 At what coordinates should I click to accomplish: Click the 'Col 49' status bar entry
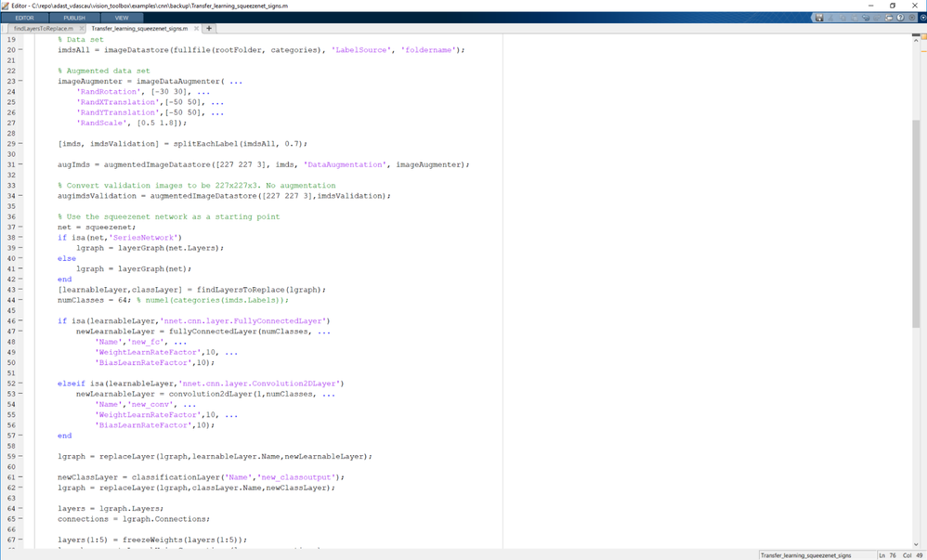[x=913, y=555]
